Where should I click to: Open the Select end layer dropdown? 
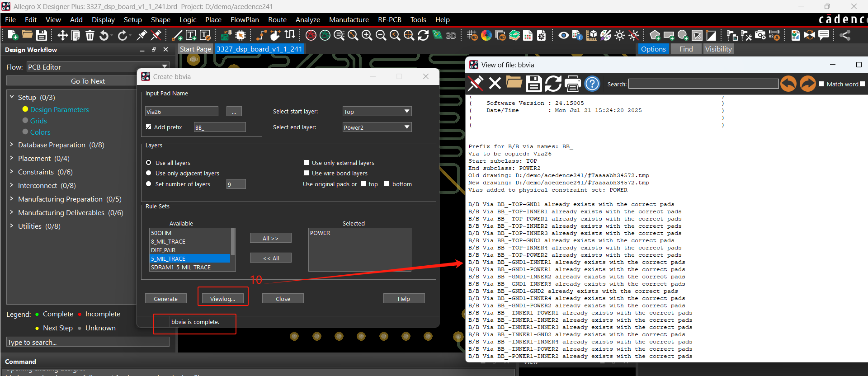(377, 127)
